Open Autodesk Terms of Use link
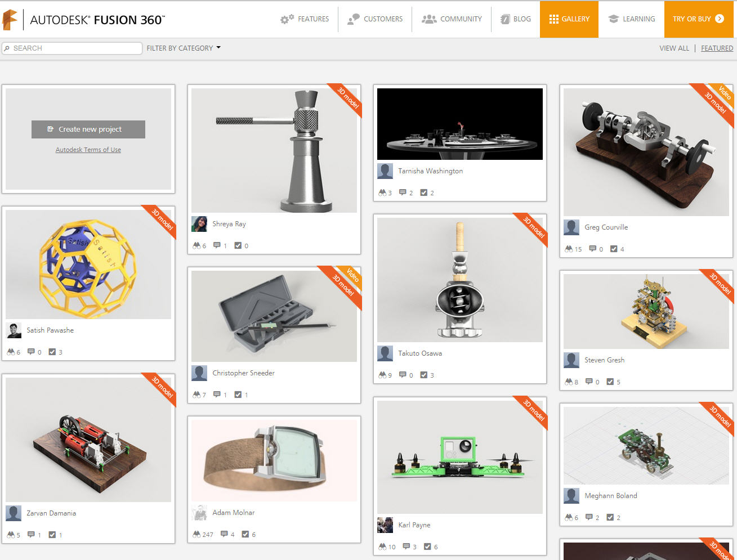 pos(88,150)
